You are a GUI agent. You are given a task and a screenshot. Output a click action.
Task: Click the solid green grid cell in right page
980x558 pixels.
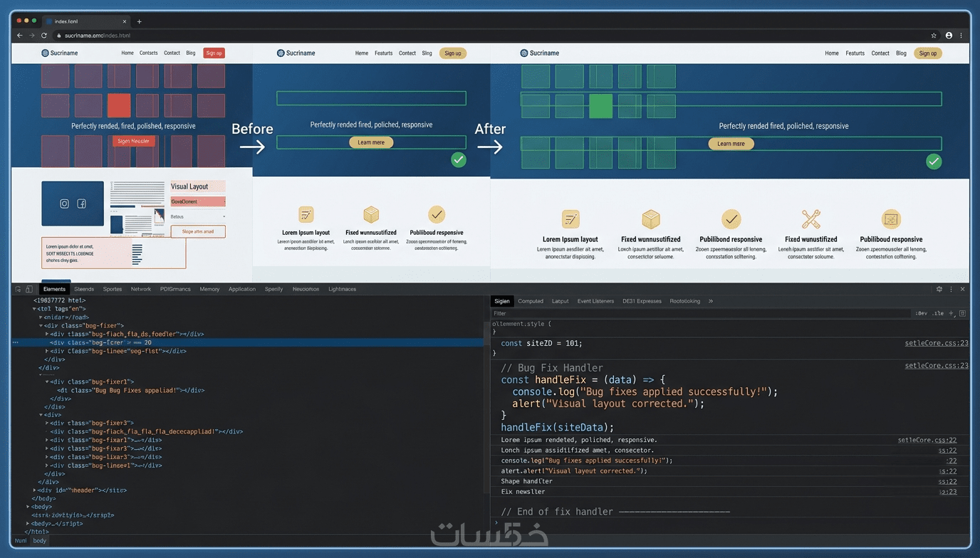[600, 106]
